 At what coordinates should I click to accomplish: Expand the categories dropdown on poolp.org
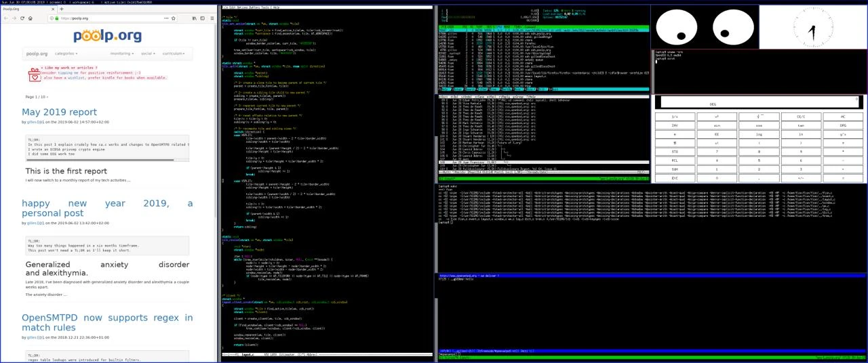[66, 54]
